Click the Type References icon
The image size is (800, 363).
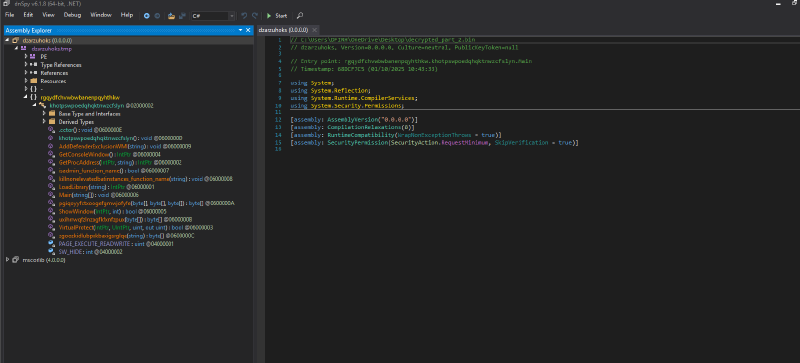(x=33, y=65)
